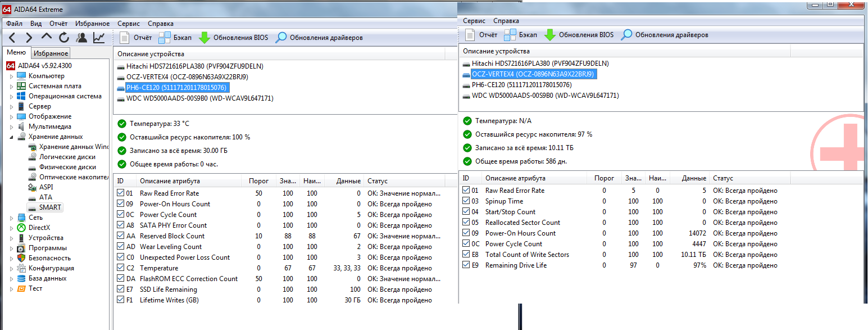Switch to the Меню tab

[x=16, y=52]
